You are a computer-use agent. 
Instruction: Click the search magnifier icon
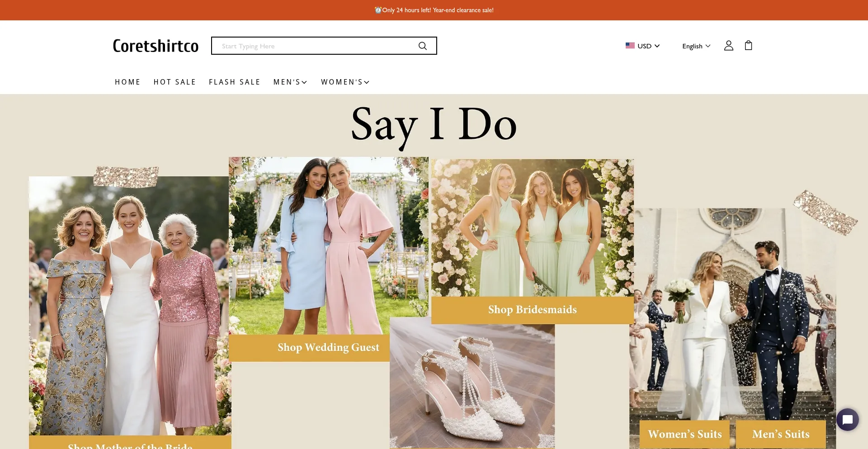pyautogui.click(x=423, y=46)
